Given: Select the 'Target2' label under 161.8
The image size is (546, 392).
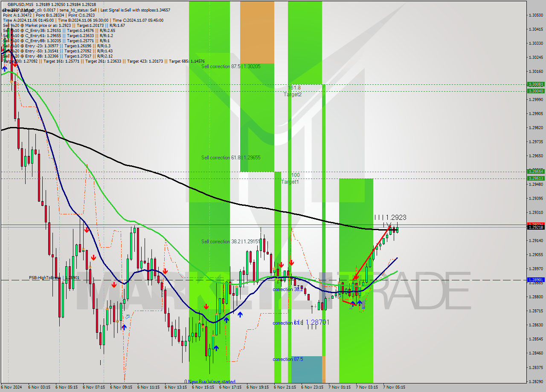Looking at the screenshot, I should click(x=293, y=95).
